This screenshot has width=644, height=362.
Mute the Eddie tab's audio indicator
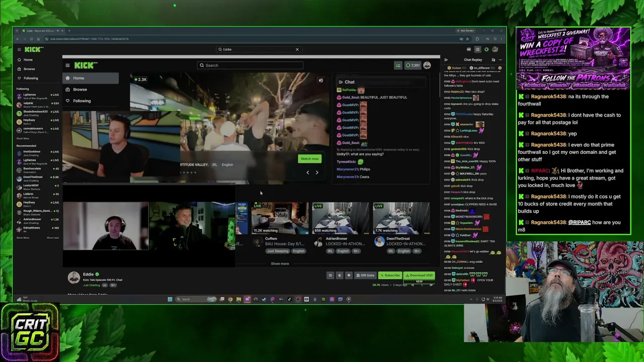pyautogui.click(x=57, y=31)
